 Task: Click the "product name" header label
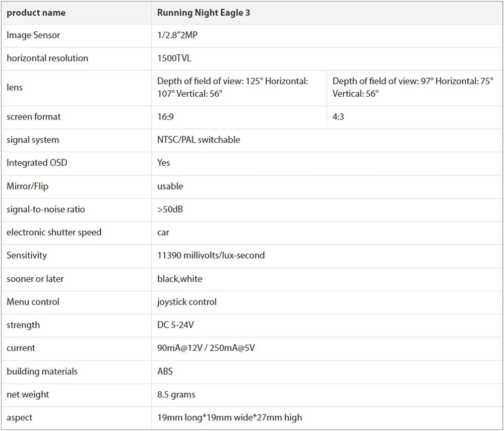coord(36,13)
